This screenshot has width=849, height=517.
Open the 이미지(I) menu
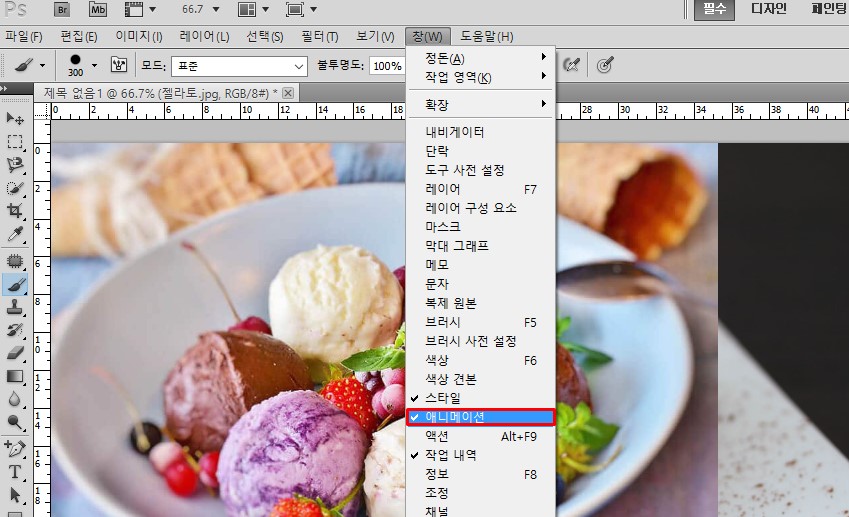[x=139, y=36]
